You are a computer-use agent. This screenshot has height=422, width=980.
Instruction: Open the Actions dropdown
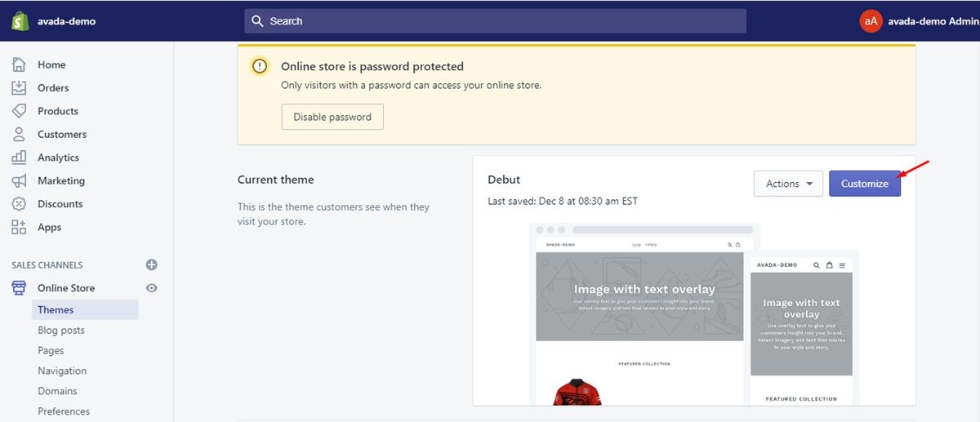(788, 184)
